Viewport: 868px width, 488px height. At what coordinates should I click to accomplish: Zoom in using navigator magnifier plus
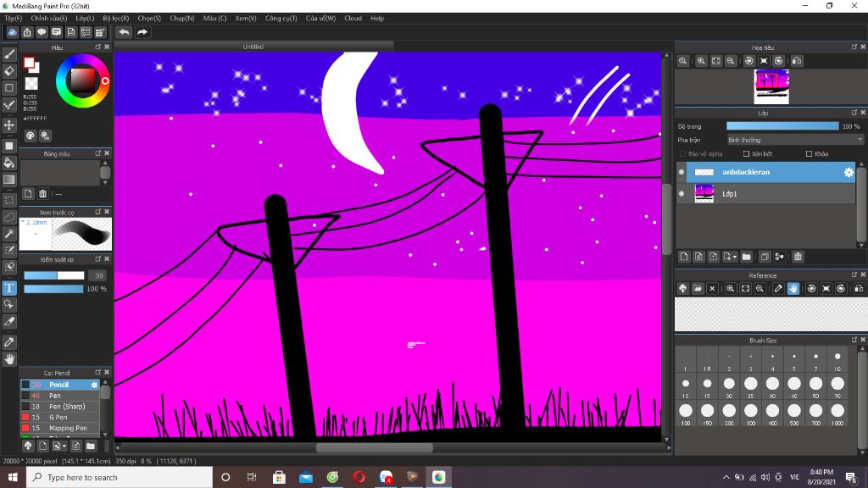(x=701, y=61)
